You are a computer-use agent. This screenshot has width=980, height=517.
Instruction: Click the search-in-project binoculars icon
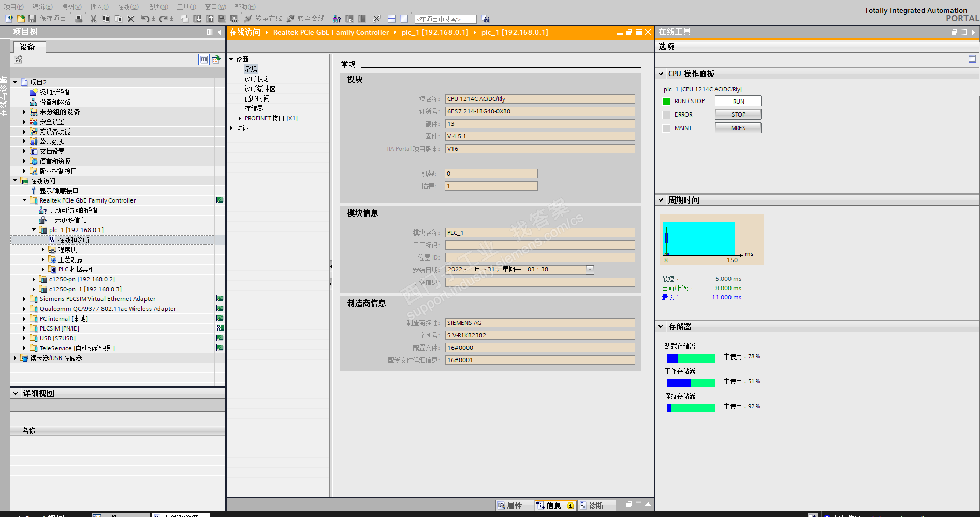485,19
